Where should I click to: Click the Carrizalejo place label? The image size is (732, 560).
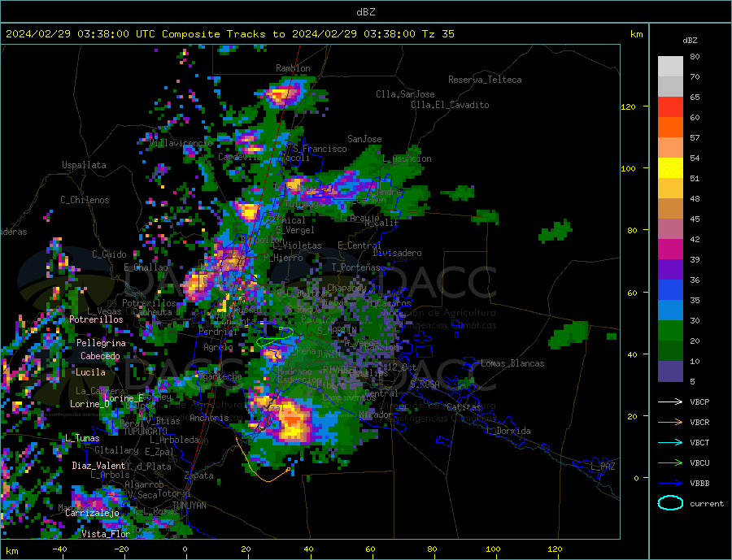[92, 513]
